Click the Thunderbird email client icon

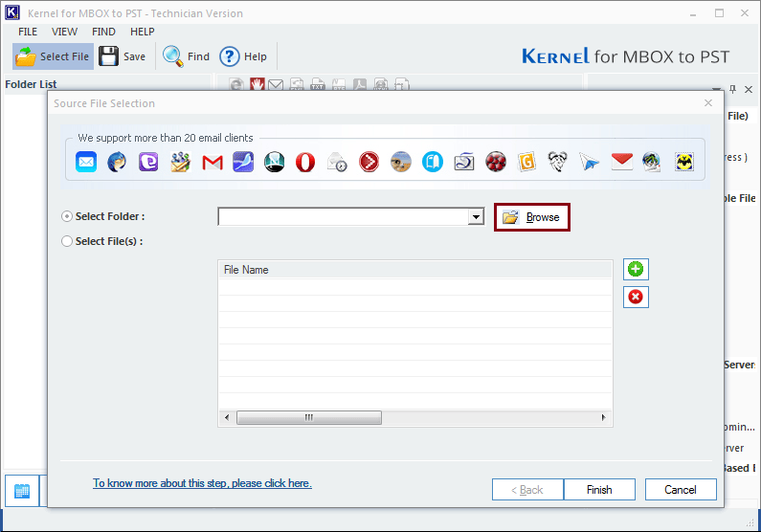click(118, 162)
